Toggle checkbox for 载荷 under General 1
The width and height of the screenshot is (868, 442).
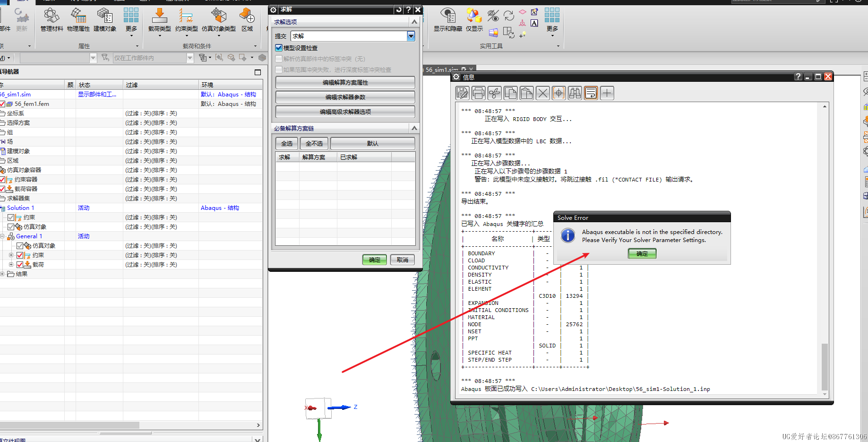[20, 265]
